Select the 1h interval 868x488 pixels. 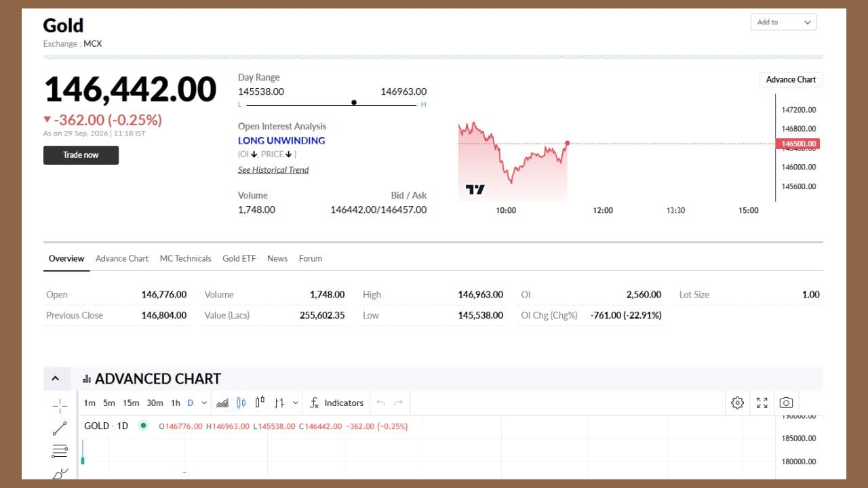coord(176,403)
